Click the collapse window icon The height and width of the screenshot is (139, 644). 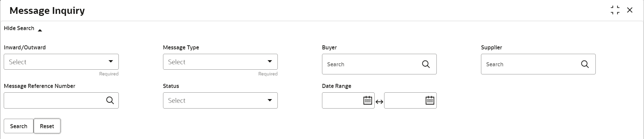point(615,10)
